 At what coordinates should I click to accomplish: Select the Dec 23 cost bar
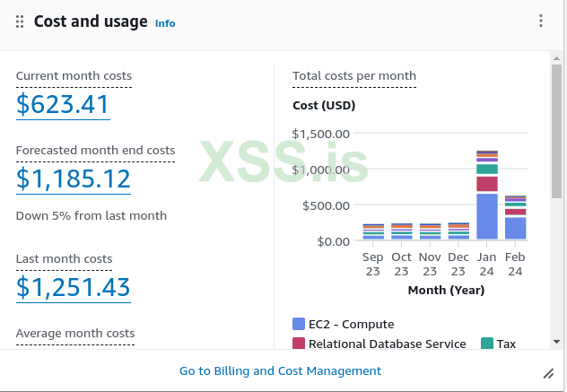[458, 231]
